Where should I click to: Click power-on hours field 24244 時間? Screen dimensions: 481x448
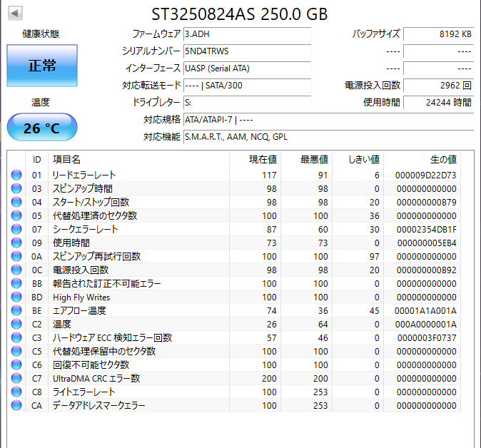point(439,103)
